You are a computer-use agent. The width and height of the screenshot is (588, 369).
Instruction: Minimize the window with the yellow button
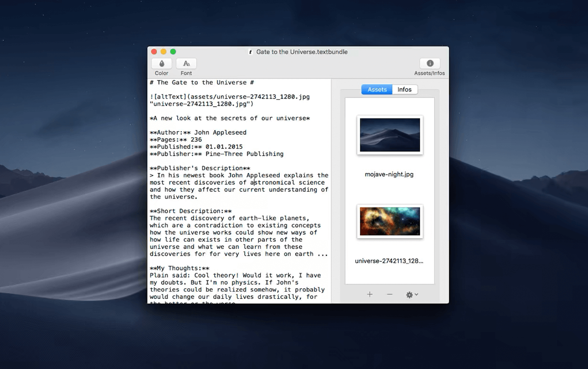click(164, 52)
